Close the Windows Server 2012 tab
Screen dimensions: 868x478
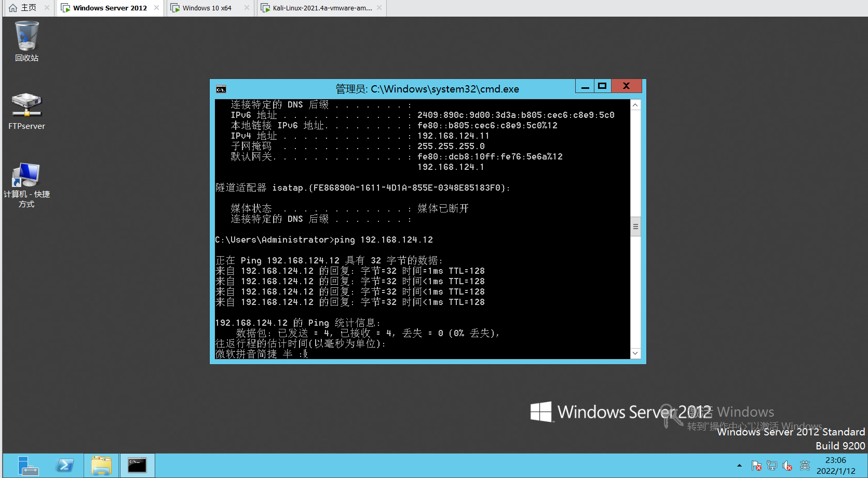coord(156,8)
